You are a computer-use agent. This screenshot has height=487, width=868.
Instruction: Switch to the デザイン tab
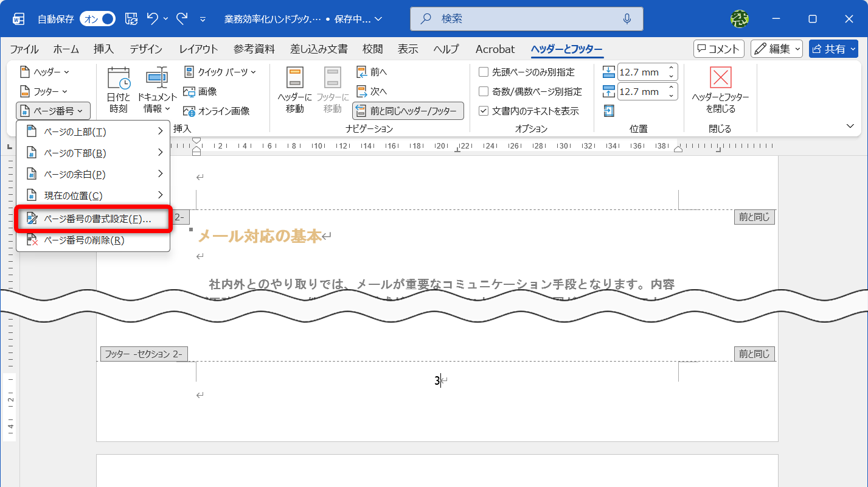point(146,49)
